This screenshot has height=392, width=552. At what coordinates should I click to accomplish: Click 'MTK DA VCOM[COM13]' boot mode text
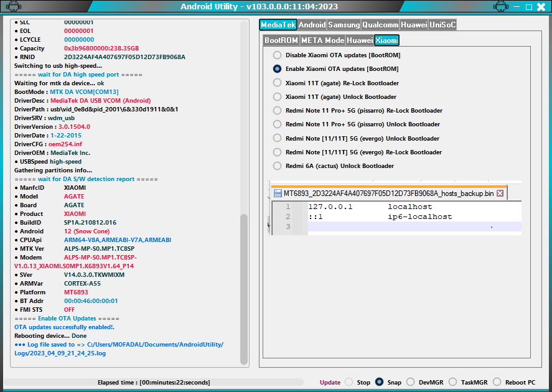84,92
